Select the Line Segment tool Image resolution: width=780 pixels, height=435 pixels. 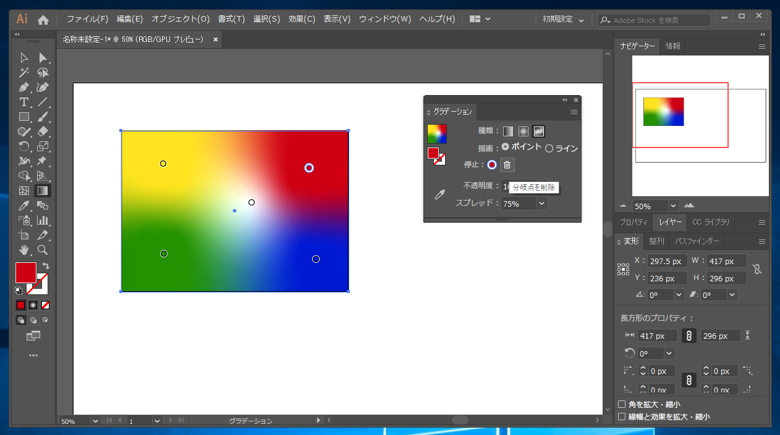pos(43,103)
